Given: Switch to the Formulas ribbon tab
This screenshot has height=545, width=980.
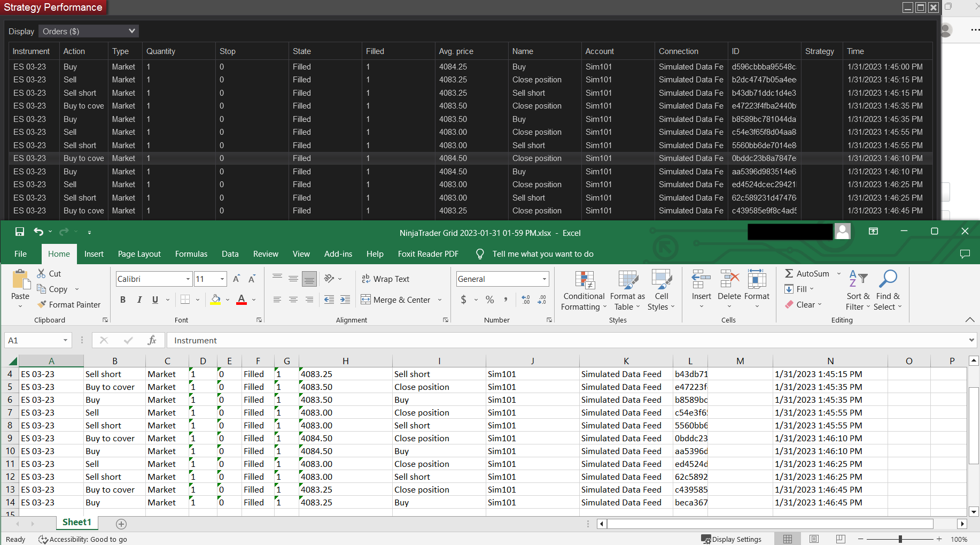Looking at the screenshot, I should coord(191,254).
